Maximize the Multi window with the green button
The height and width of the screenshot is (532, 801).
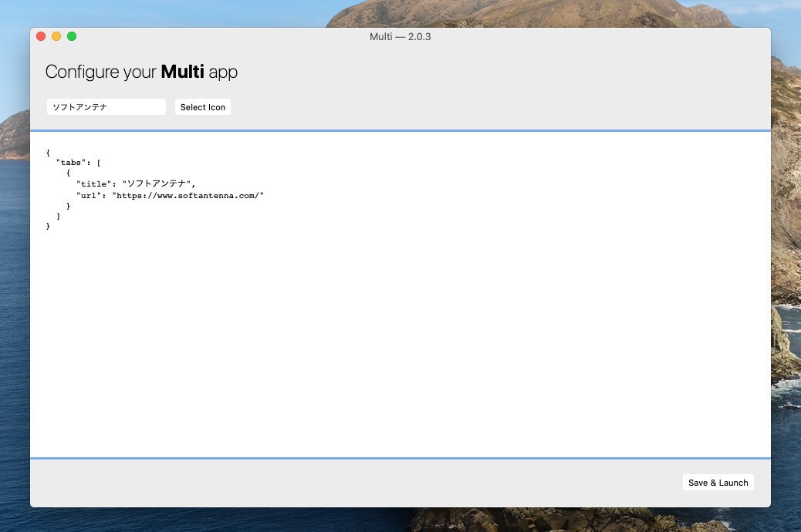pos(72,36)
